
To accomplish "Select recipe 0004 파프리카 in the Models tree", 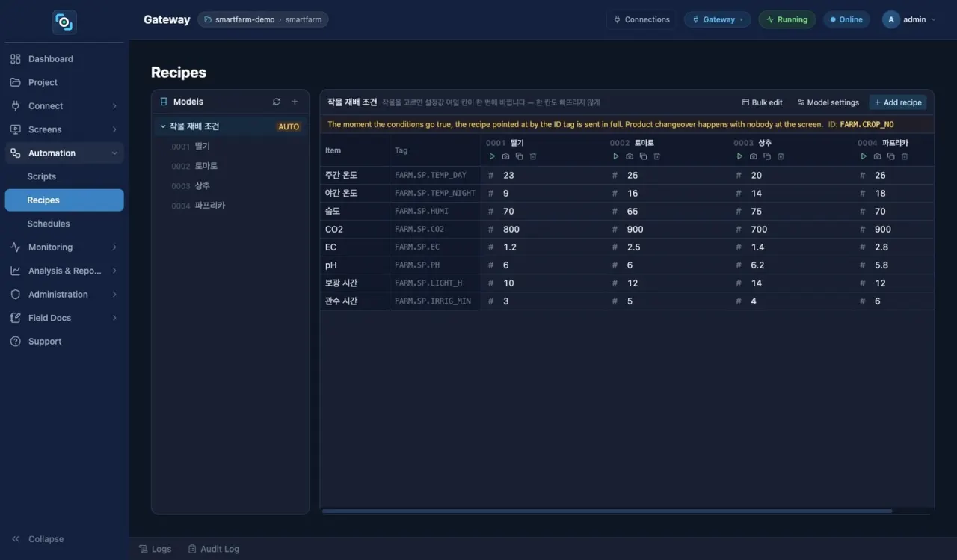I will (x=230, y=206).
